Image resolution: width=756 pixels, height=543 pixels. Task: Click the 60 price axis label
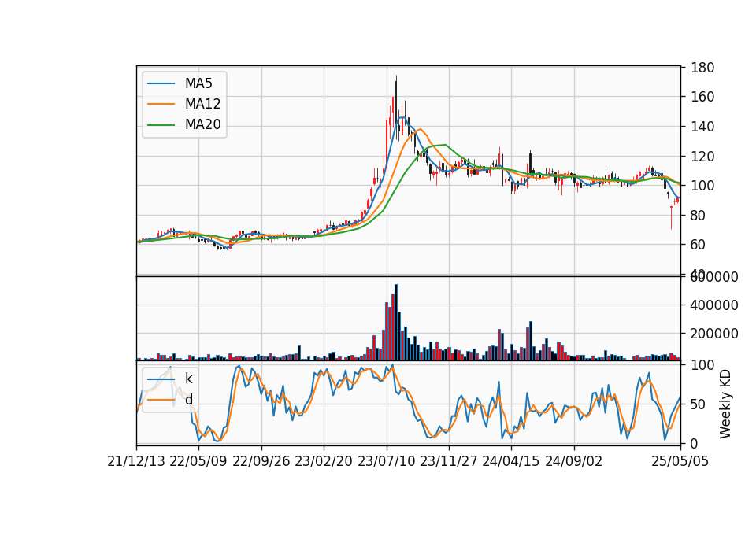point(699,245)
